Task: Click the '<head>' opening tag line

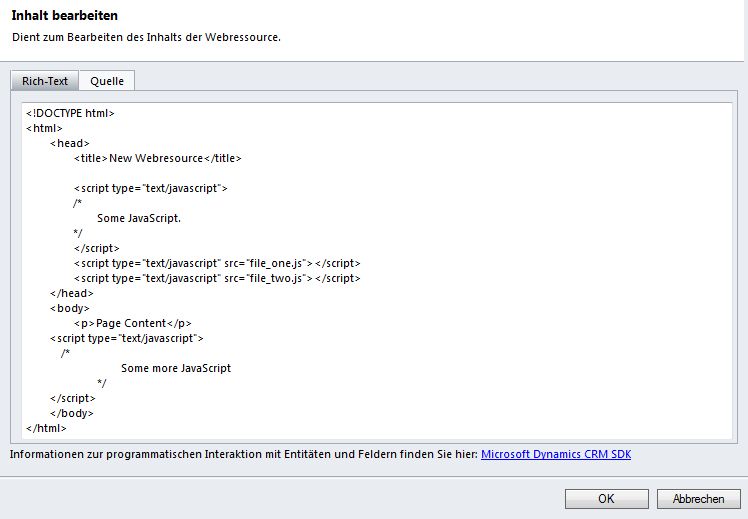Action: click(70, 143)
